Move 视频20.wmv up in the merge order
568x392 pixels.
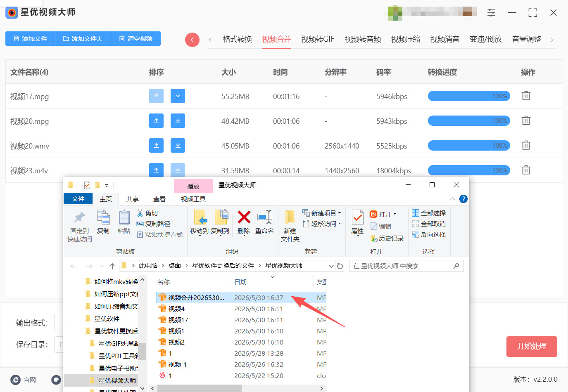tap(156, 146)
